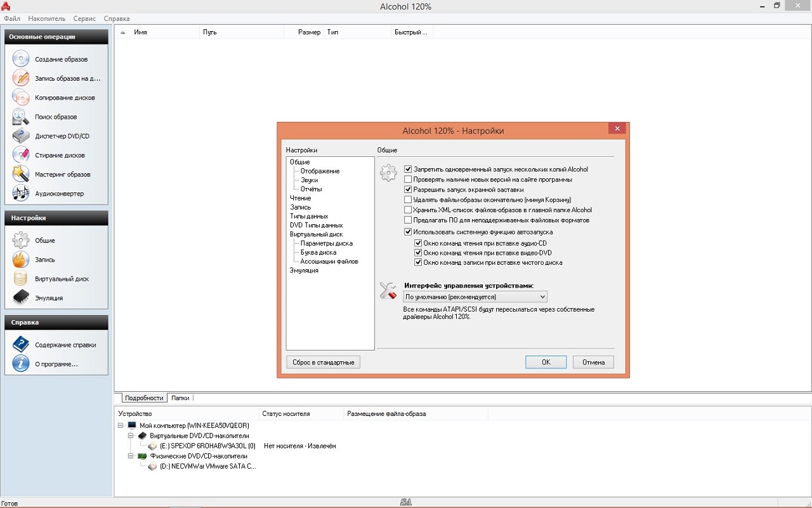Click the Отмена button
This screenshot has height=508, width=812.
[593, 362]
